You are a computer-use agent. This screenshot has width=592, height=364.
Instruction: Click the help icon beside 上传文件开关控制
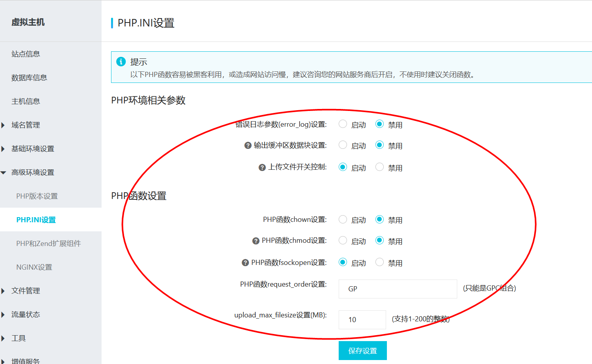point(262,167)
